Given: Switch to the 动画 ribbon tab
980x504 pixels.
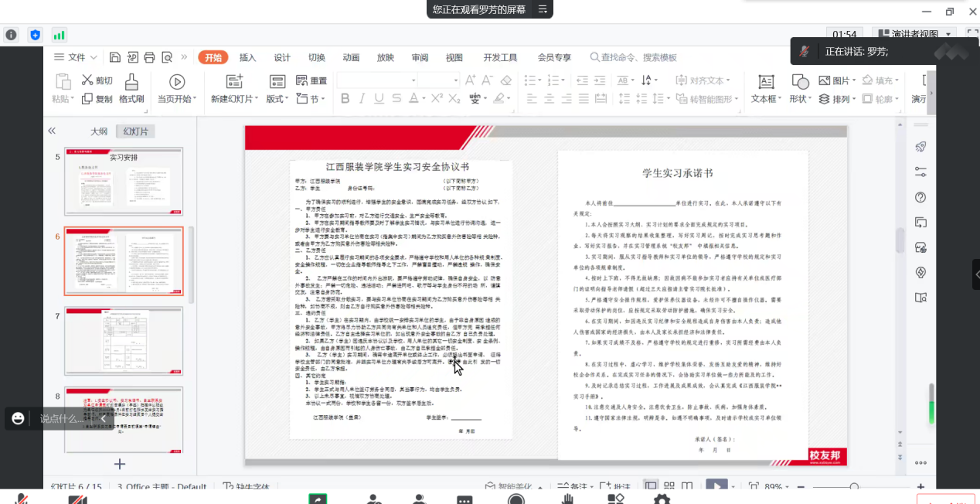Looking at the screenshot, I should [351, 57].
